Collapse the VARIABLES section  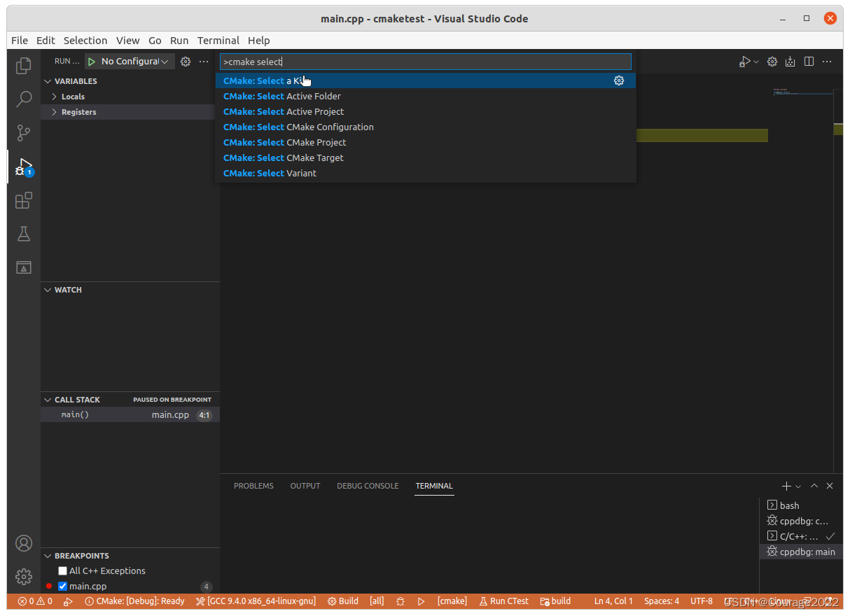pyautogui.click(x=130, y=81)
